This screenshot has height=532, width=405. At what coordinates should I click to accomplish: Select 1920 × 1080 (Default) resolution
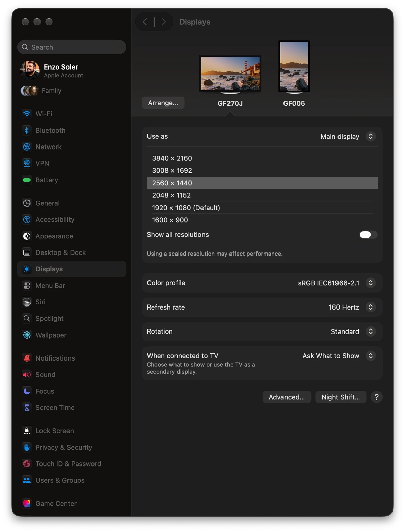pos(262,208)
